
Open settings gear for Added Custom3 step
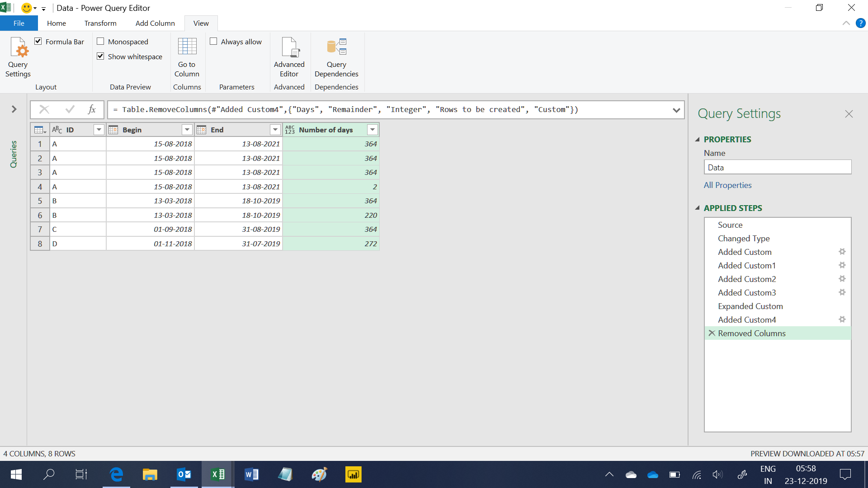[842, 292]
